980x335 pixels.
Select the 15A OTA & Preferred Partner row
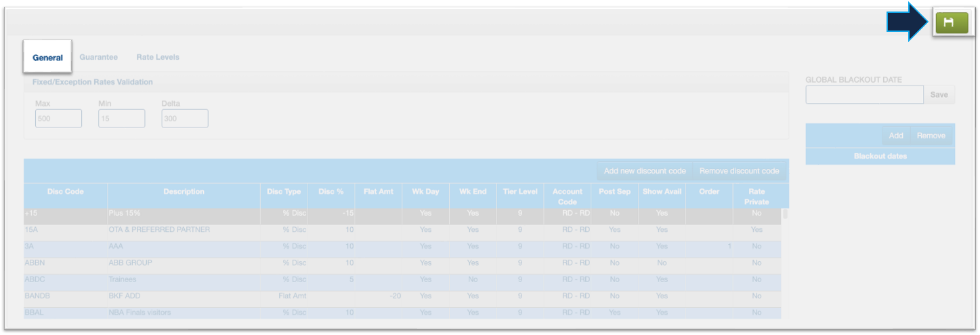[x=183, y=230]
